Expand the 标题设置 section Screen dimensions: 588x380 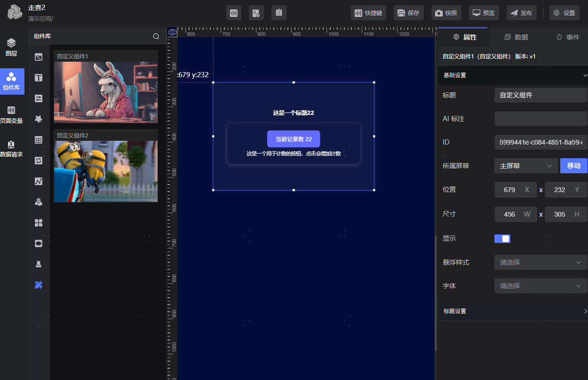[513, 311]
